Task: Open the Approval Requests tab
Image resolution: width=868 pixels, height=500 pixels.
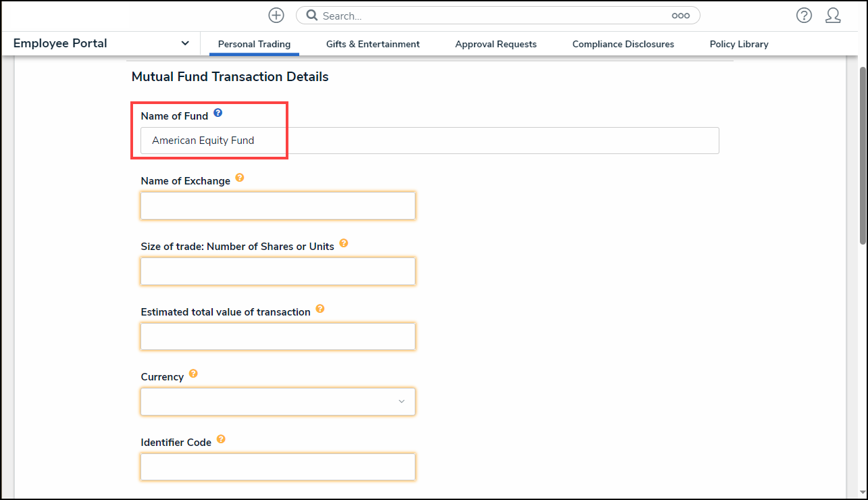Action: coord(496,44)
